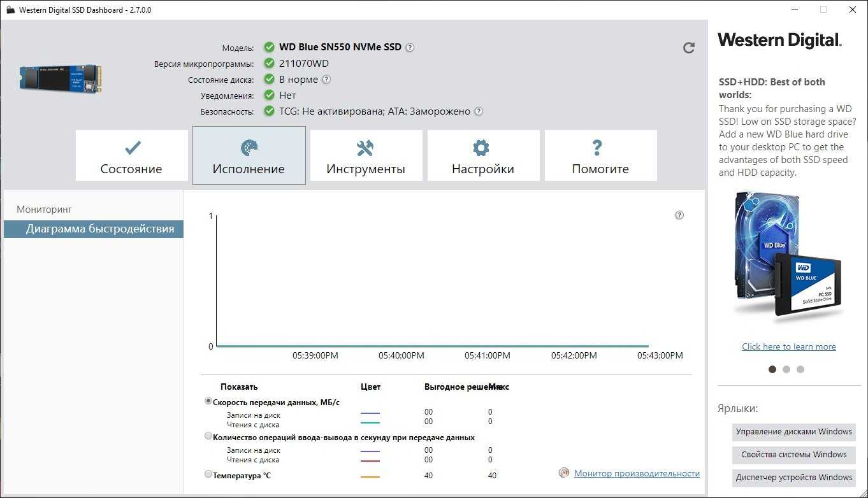Viewport: 868px width, 498px height.
Task: Click help icon next to security status
Action: [479, 111]
